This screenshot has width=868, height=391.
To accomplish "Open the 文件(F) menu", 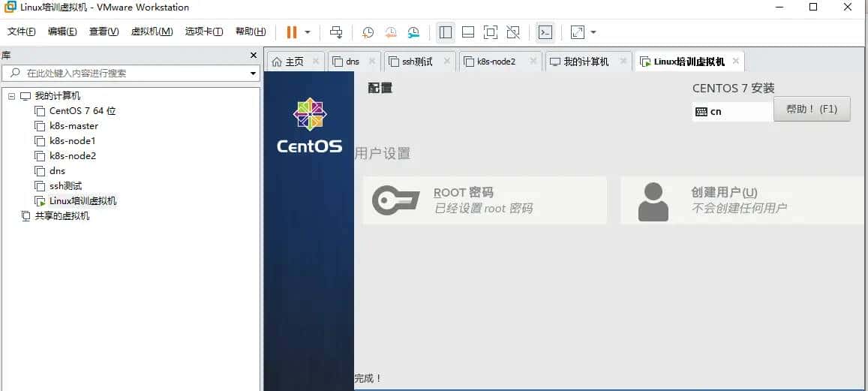I will coord(22,32).
